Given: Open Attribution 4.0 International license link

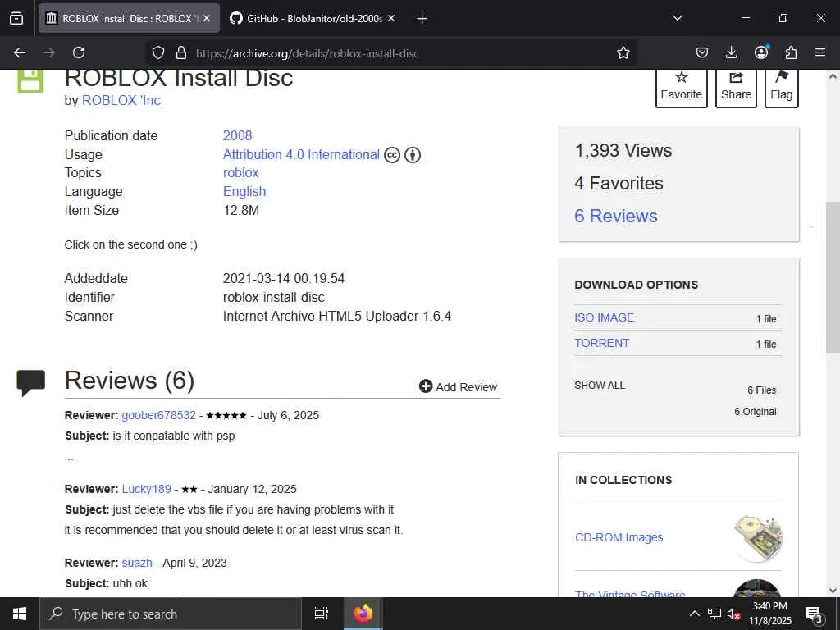Looking at the screenshot, I should (x=301, y=154).
